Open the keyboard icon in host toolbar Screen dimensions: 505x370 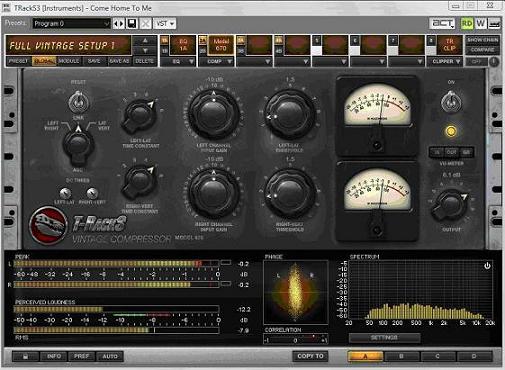click(494, 23)
